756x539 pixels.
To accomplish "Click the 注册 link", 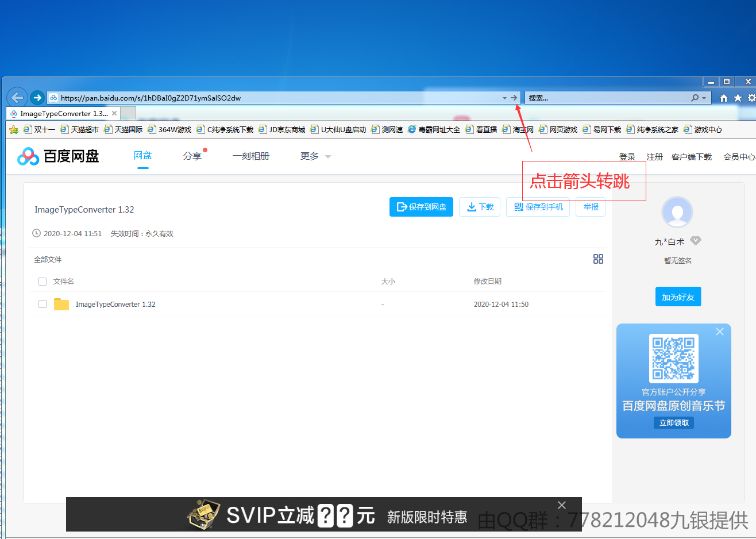I will pos(654,157).
